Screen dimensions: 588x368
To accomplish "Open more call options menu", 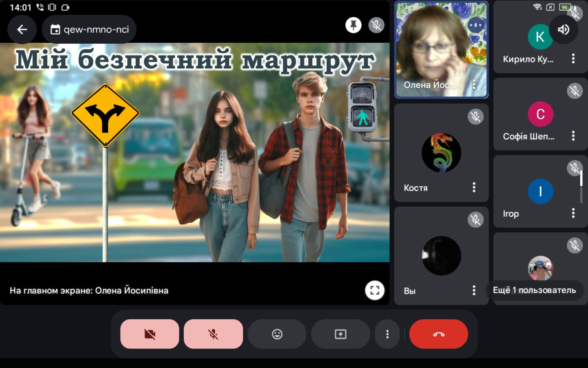I will click(387, 334).
